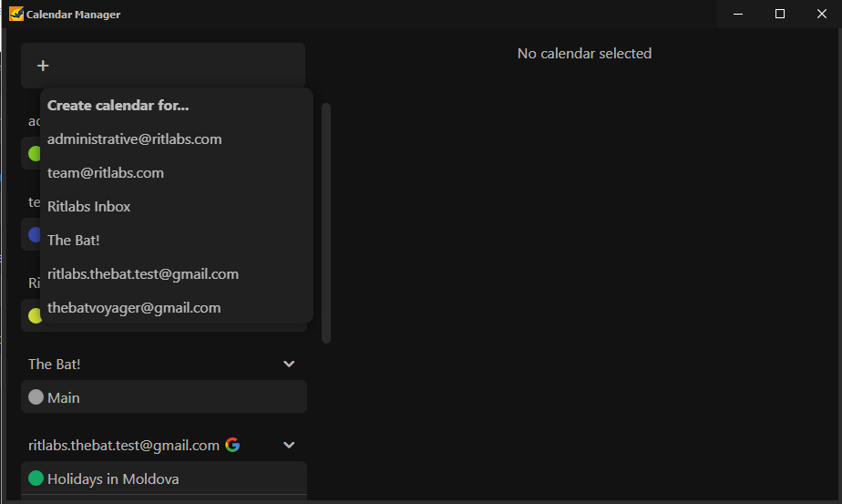Viewport: 842px width, 504px height.
Task: Open the Holidays in Moldova calendar
Action: (x=164, y=478)
